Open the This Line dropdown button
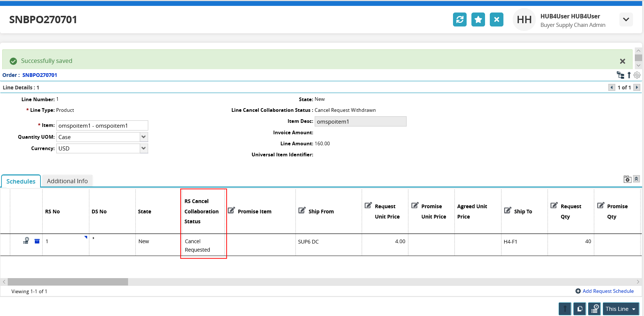The width and height of the screenshot is (644, 316). 620,309
